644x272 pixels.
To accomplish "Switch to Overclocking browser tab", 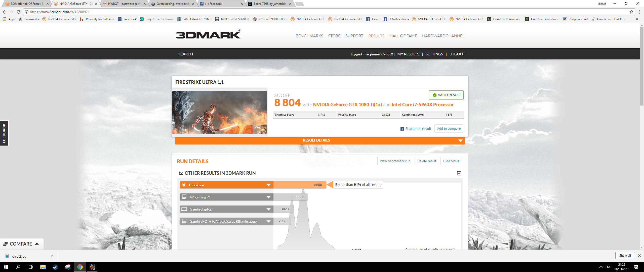I will (173, 4).
